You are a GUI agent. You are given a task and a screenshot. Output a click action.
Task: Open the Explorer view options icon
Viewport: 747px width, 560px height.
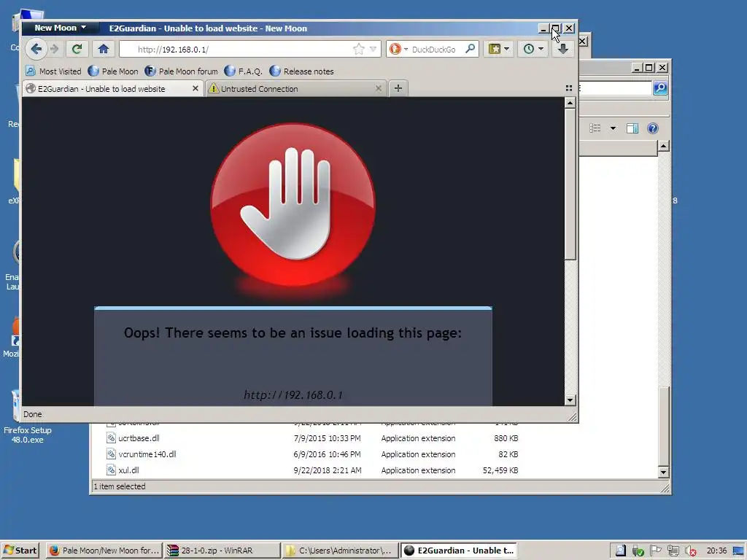tap(595, 128)
